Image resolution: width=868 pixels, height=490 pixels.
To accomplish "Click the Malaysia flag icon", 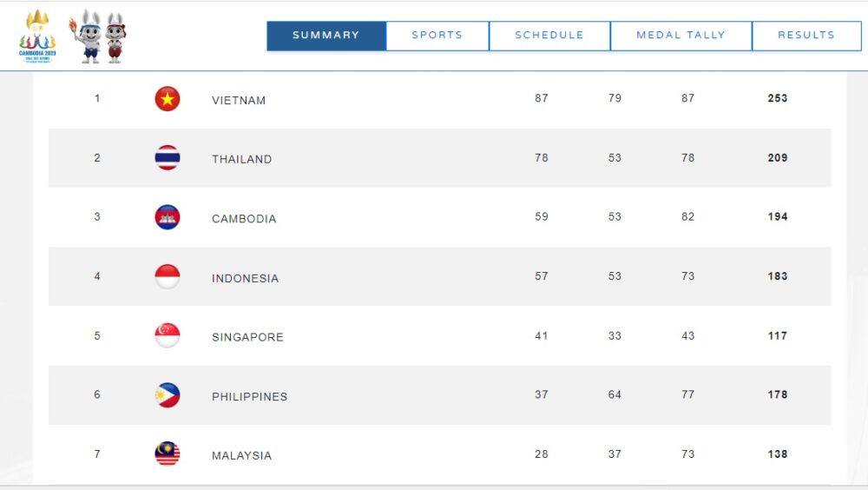I will [168, 454].
